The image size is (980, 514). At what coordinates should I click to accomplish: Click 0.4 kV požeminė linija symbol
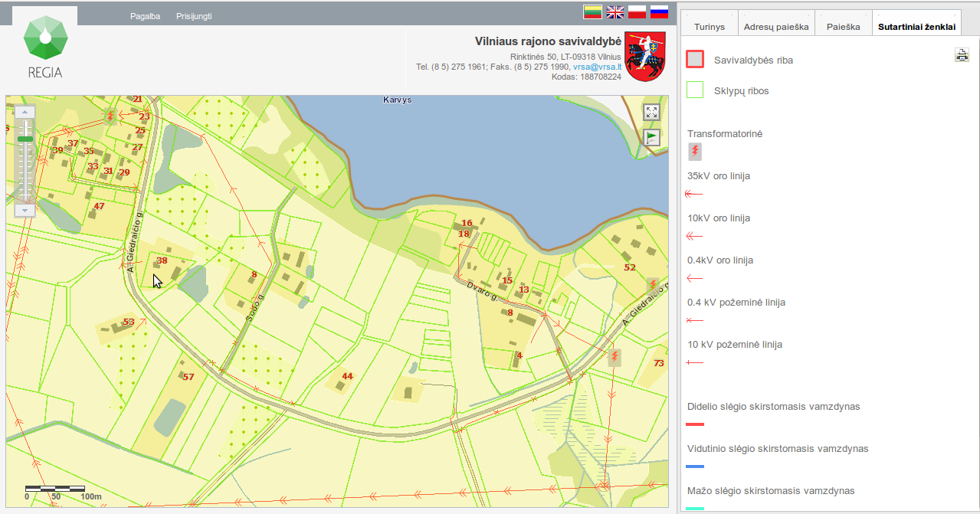tap(695, 321)
